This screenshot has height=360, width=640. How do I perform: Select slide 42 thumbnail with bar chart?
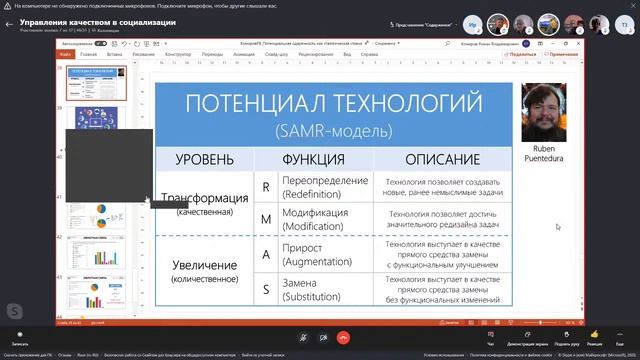(96, 251)
